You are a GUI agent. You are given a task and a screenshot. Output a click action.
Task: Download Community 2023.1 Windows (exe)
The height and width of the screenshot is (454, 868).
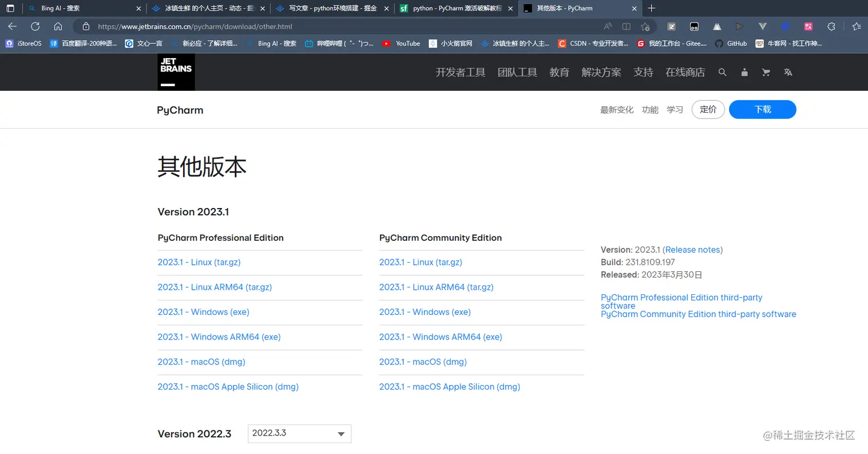point(425,312)
